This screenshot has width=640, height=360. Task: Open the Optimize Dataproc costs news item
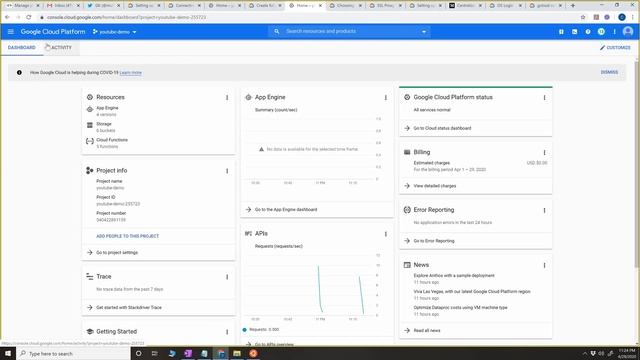460,307
